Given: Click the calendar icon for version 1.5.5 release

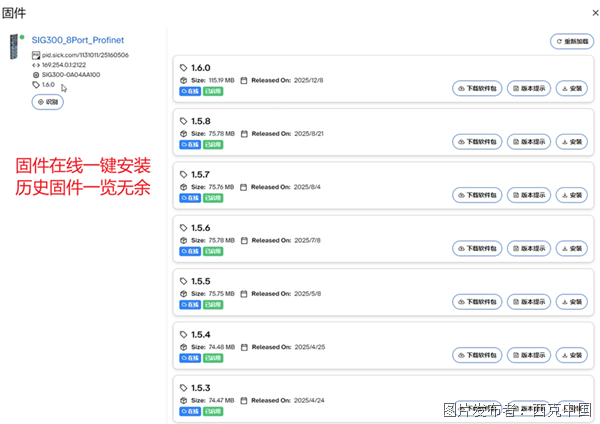Looking at the screenshot, I should [244, 294].
